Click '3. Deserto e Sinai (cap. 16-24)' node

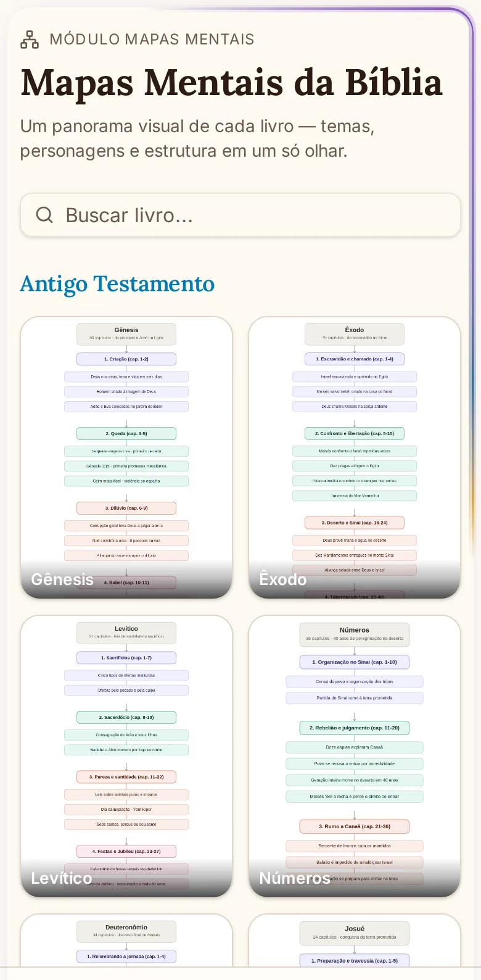tap(355, 523)
